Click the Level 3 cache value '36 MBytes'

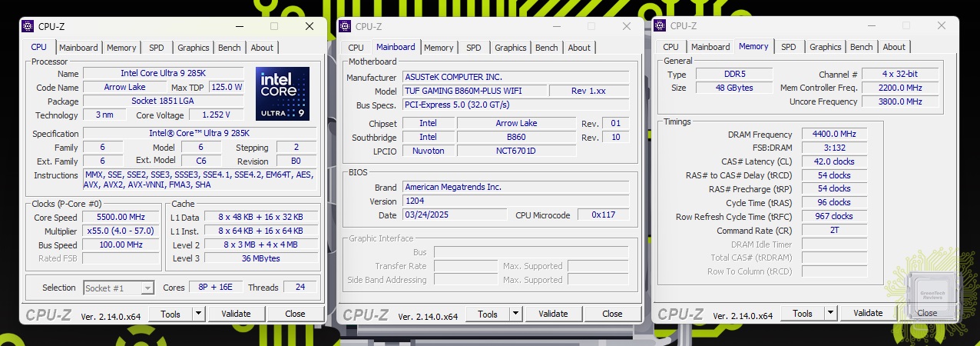(x=260, y=258)
